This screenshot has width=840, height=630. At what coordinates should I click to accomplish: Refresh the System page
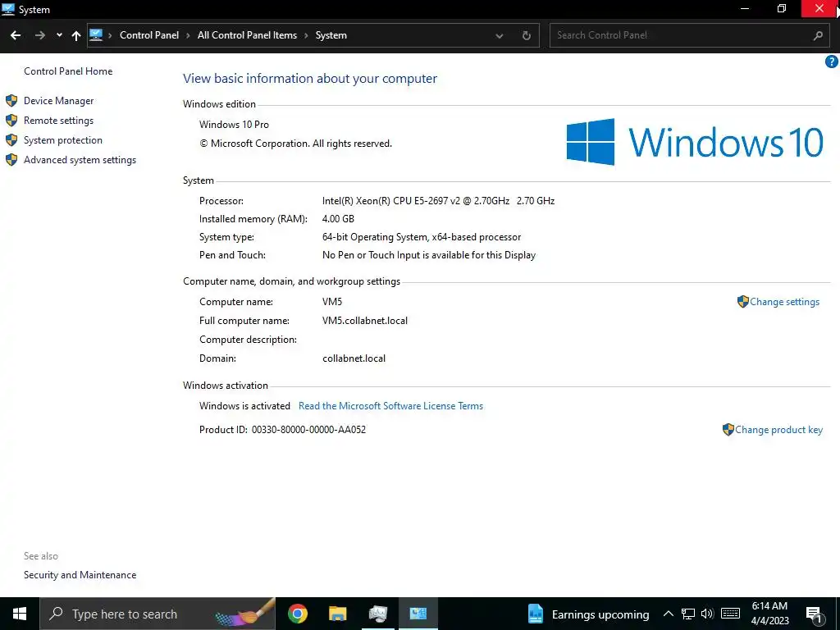527,35
